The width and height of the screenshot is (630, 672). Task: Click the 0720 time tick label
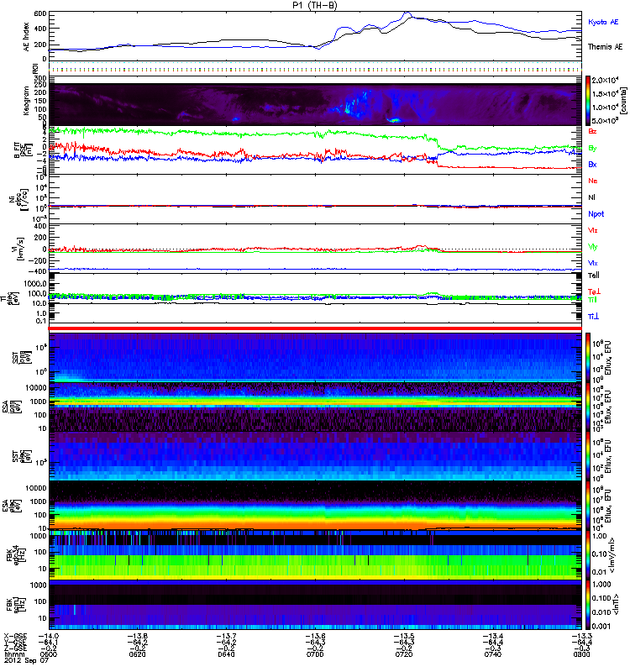[x=404, y=654]
